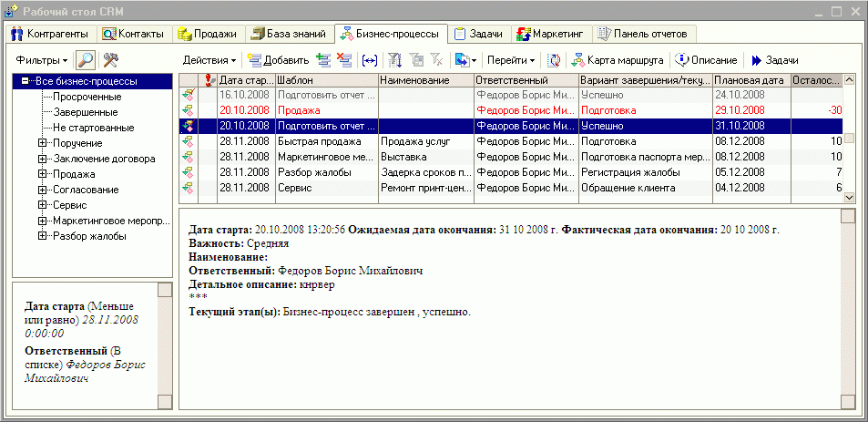Viewport: 868px width, 422px height.
Task: Open Карта маршрута route map
Action: tap(617, 60)
